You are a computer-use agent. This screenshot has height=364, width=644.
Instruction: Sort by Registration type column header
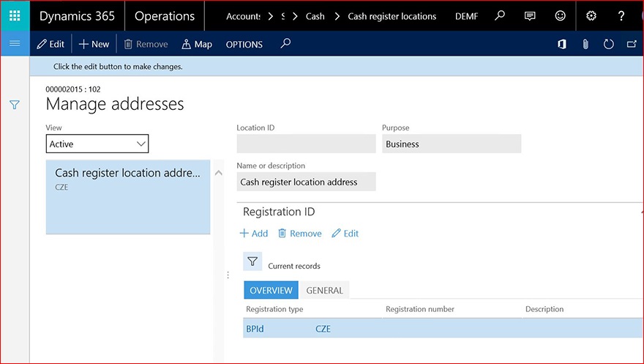274,309
